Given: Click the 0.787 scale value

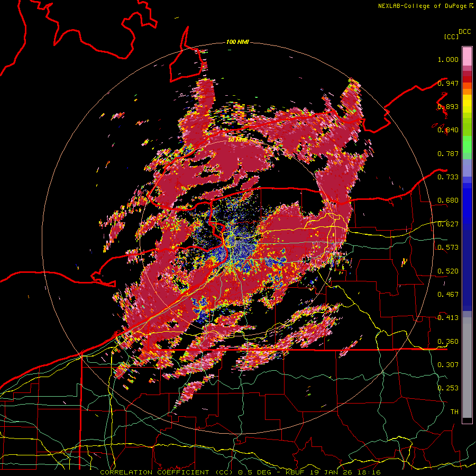Looking at the screenshot, I should coord(448,153).
